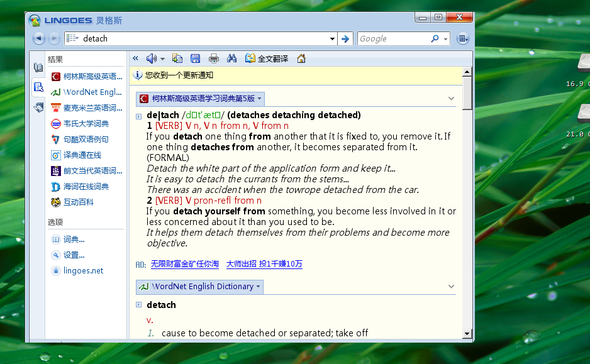The width and height of the screenshot is (590, 364).
Task: Open the text translation sidebar icon
Action: tap(38, 108)
